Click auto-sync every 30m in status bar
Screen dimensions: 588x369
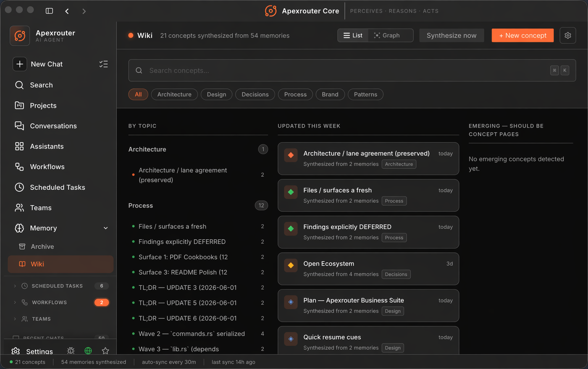(x=169, y=362)
